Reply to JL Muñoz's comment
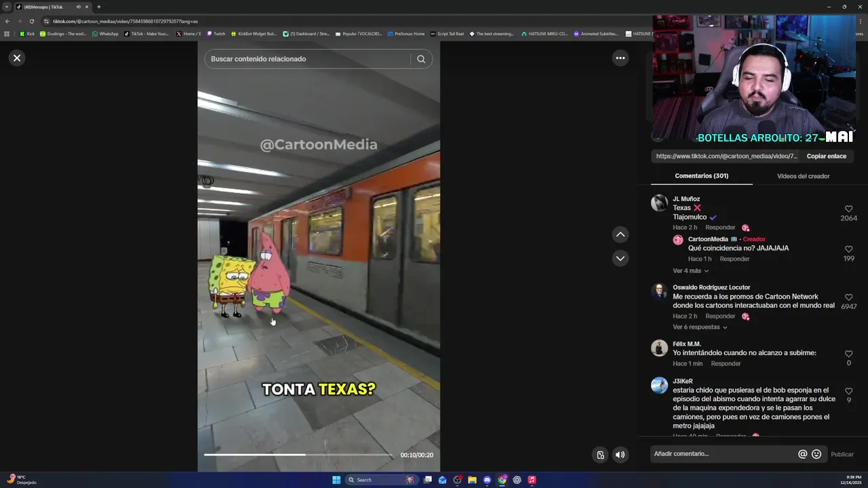 [720, 228]
